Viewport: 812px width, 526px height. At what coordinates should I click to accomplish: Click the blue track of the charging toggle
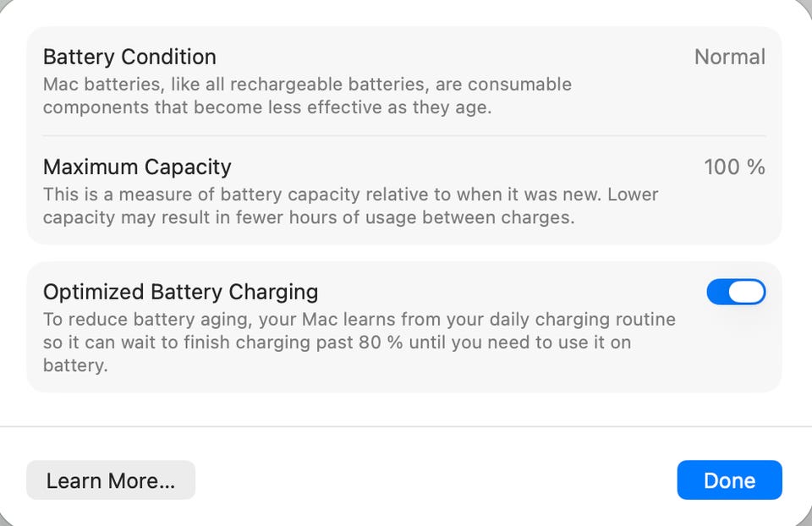pos(717,292)
